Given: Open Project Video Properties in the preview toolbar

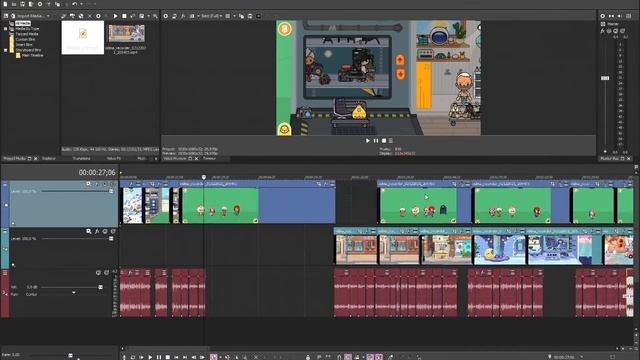Looking at the screenshot, I should 166,16.
